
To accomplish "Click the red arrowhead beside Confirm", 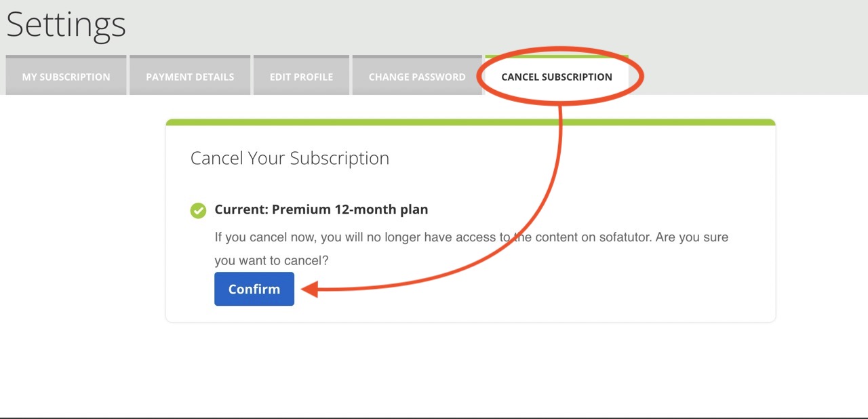I will 309,290.
